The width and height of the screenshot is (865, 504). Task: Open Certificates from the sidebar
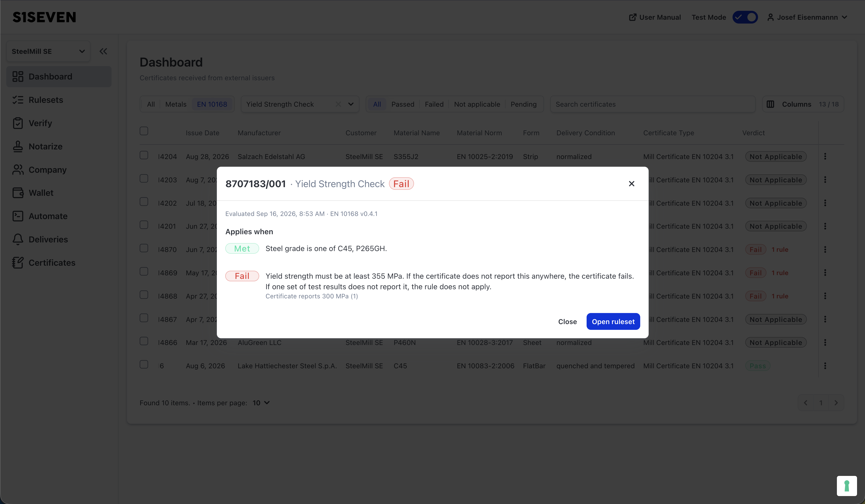coord(59,263)
